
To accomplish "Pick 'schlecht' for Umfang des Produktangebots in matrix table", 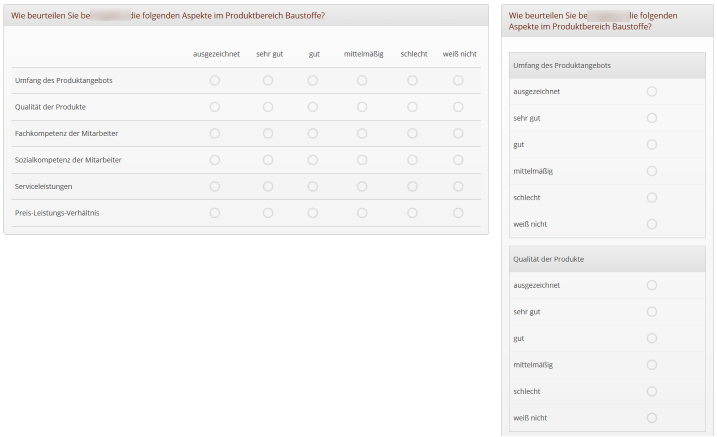I will coord(412,80).
